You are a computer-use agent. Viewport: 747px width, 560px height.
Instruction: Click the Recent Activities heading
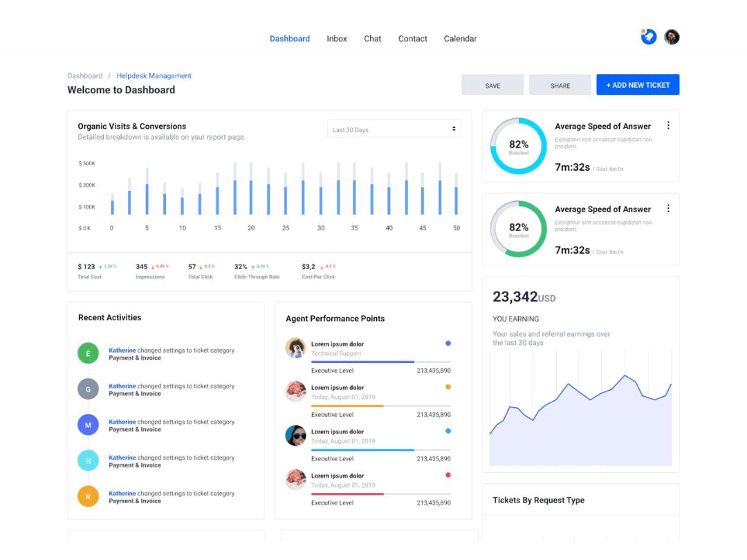[x=109, y=317]
